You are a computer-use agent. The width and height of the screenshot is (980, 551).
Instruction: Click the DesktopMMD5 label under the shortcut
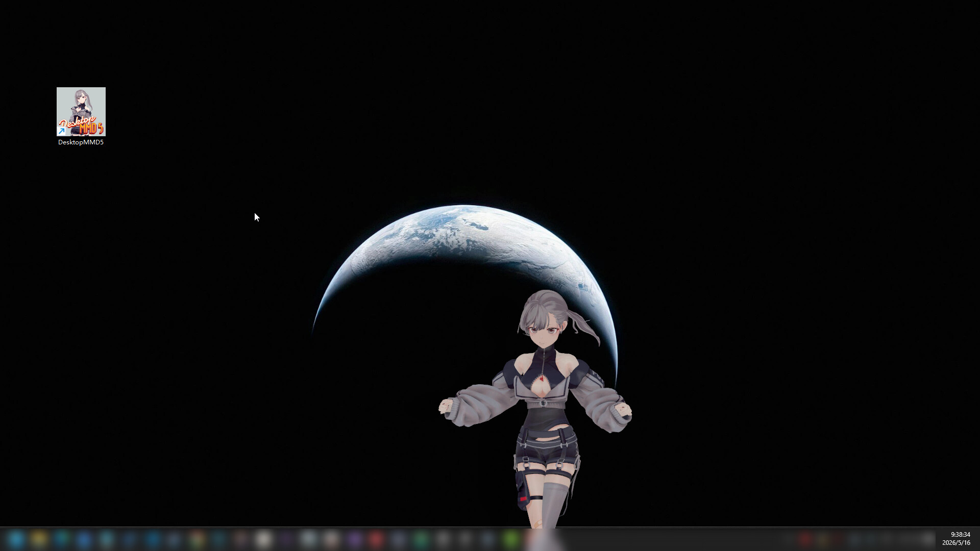pyautogui.click(x=81, y=142)
